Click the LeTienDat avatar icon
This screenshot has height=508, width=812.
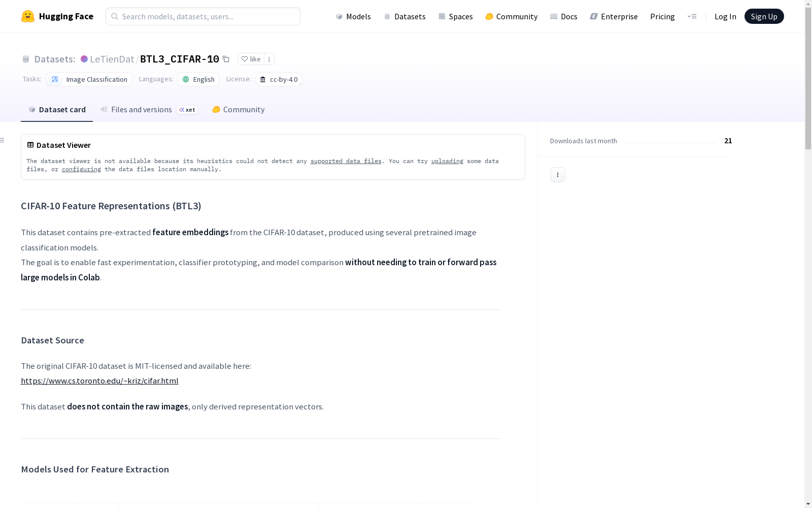[84, 59]
